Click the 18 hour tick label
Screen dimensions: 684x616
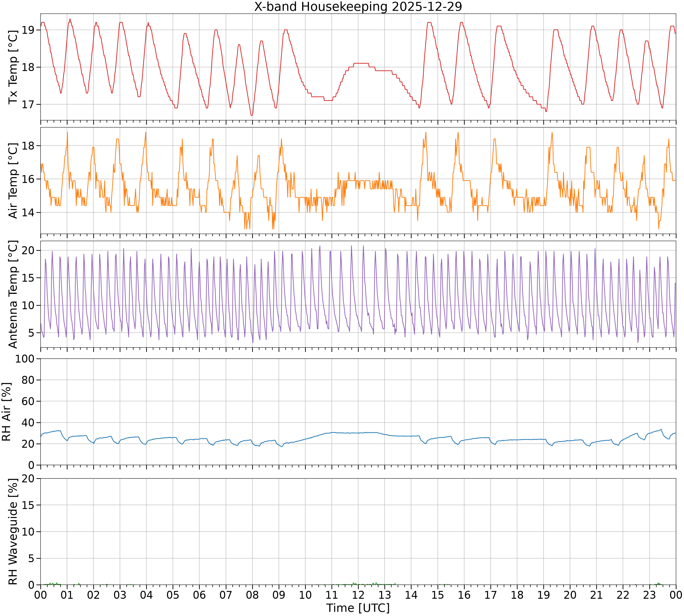pos(517,595)
